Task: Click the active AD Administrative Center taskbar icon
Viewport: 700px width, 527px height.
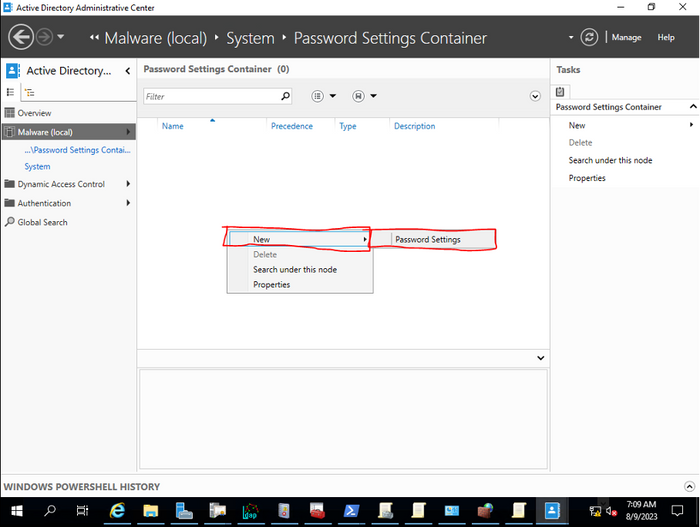Action: point(552,510)
